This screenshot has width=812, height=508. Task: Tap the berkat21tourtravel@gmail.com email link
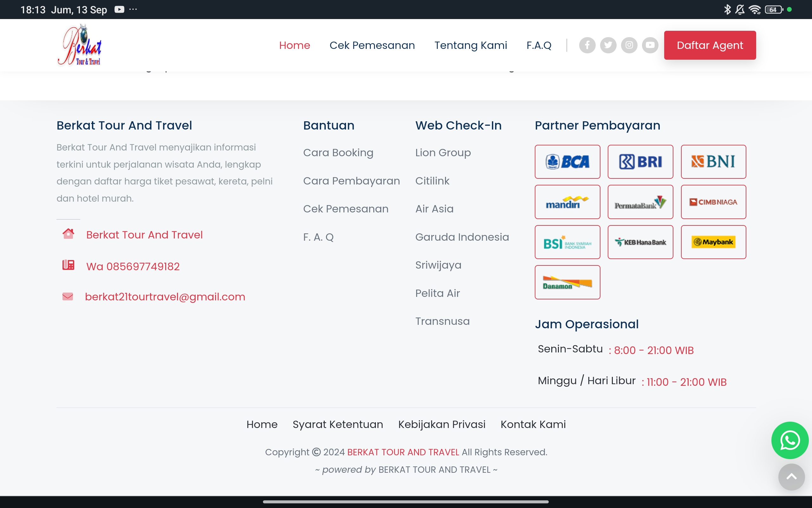coord(165,297)
